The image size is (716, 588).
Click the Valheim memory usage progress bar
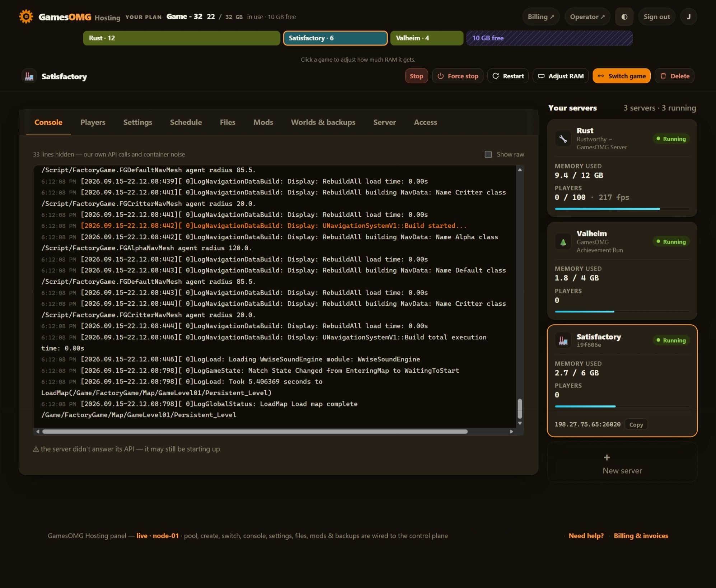coord(622,312)
